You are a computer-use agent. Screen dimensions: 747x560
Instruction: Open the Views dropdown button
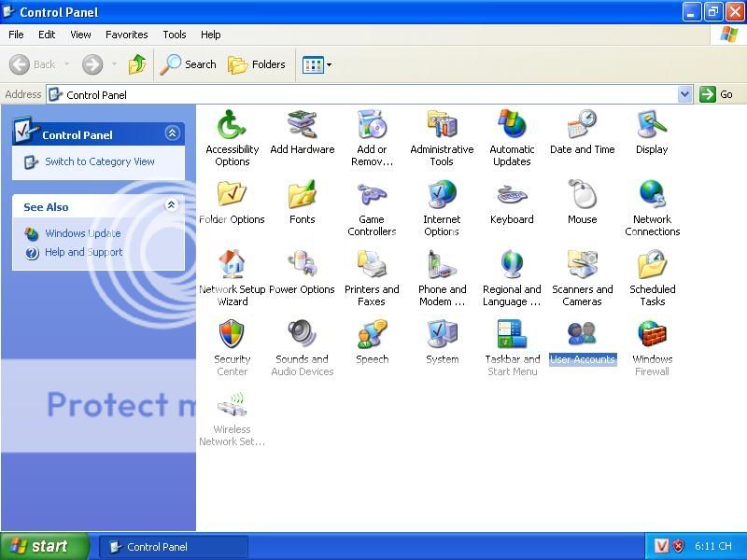[x=317, y=64]
